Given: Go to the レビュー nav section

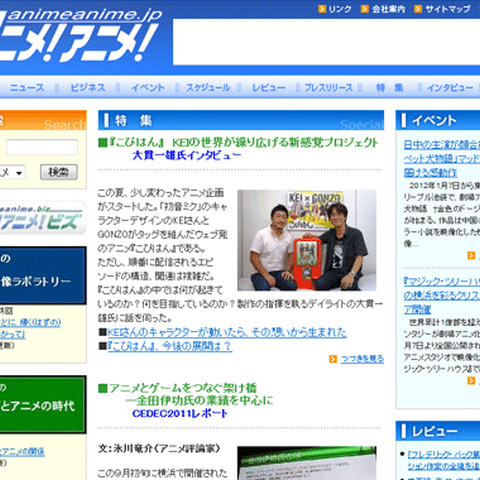Looking at the screenshot, I should tap(269, 88).
